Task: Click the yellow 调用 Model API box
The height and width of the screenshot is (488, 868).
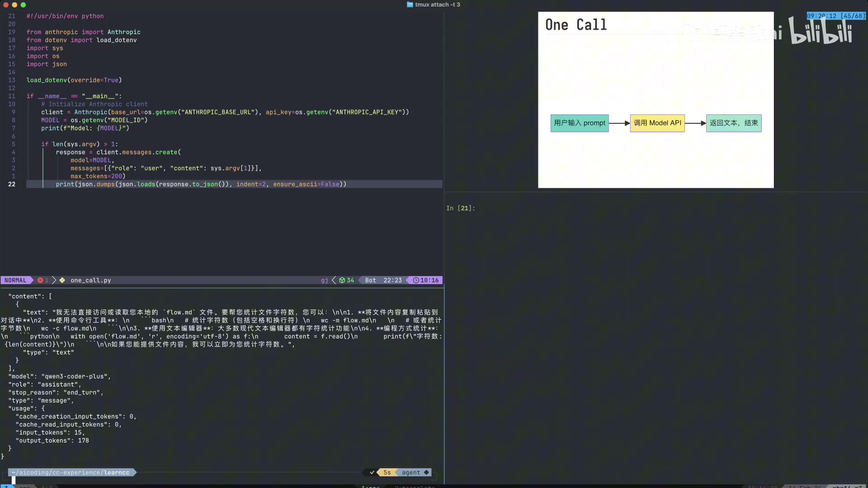Action: tap(657, 123)
